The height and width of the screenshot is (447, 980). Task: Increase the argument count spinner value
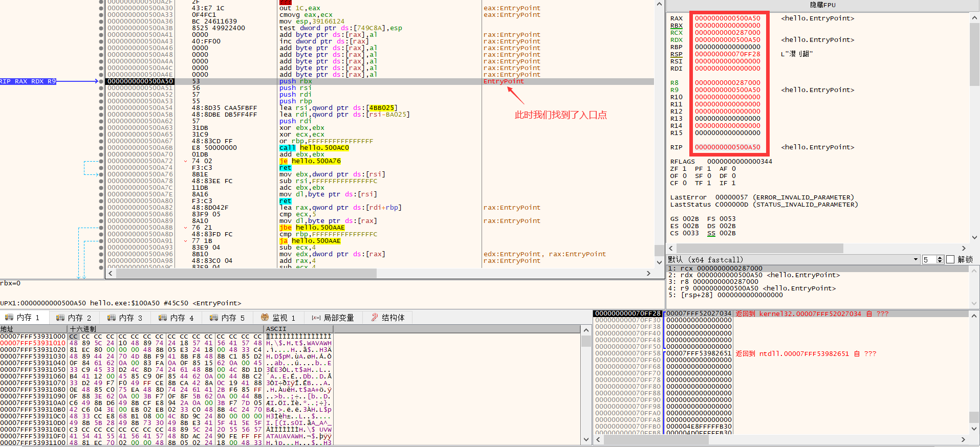point(940,258)
